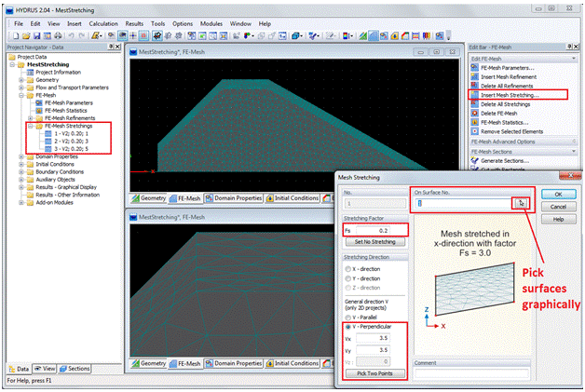Click the Pick Two Points button
585x392 pixels.
375,373
